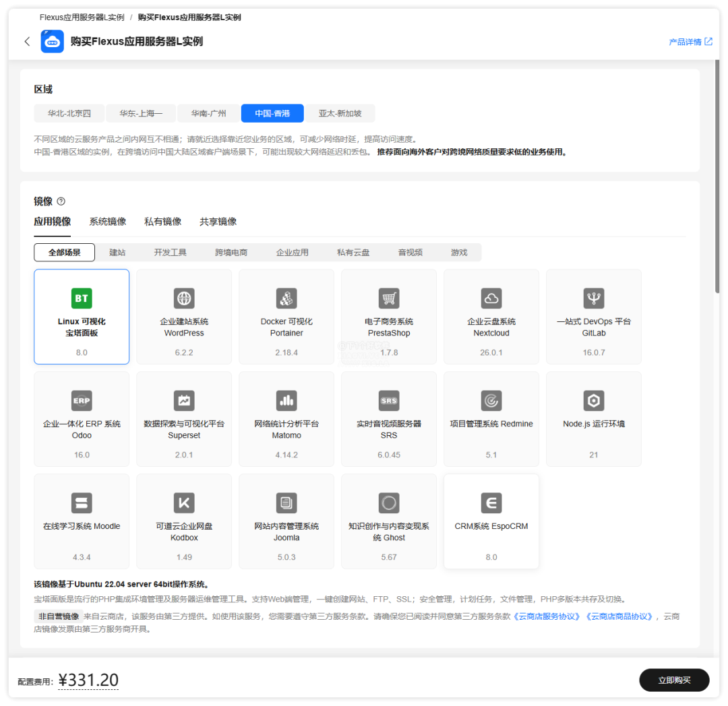The height and width of the screenshot is (706, 728).
Task: Pick the Docker Portainer icon
Action: tap(286, 298)
